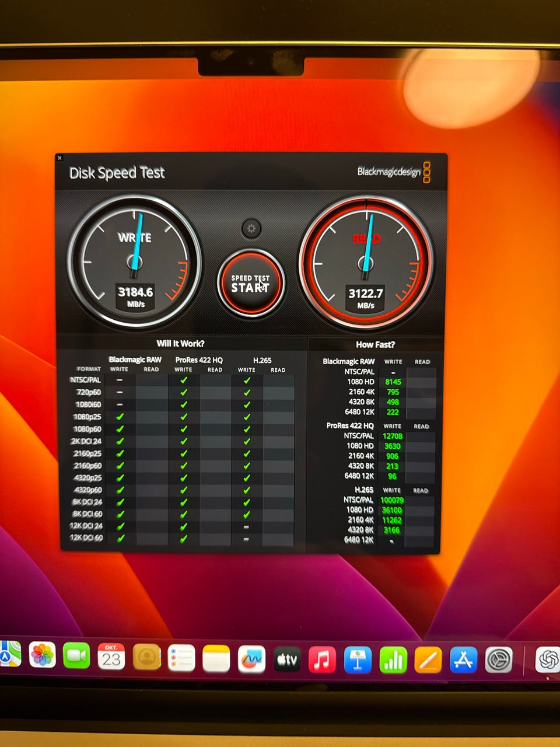Click the 498 write value for 4320 8K
Viewport: 560px width, 747px height.
pos(393,402)
